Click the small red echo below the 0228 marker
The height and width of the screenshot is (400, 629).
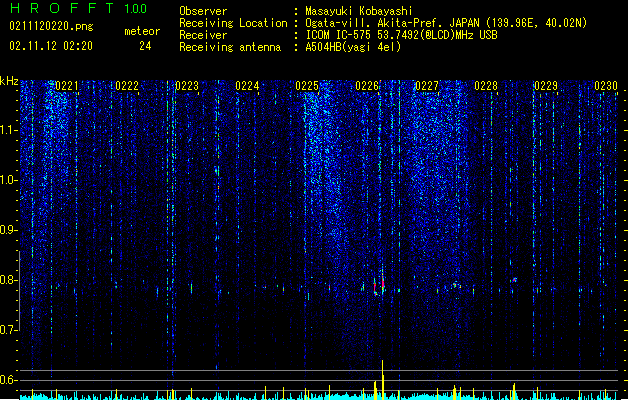coord(515,280)
